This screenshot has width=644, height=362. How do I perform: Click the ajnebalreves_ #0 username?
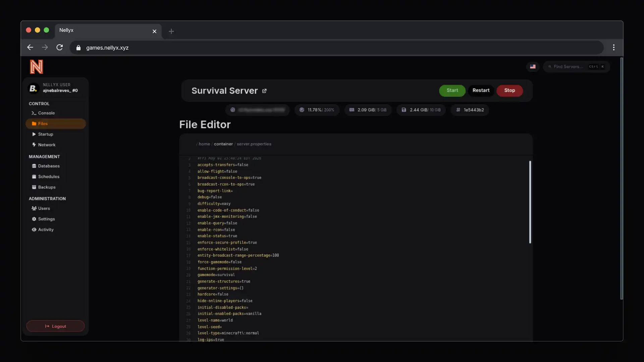[x=60, y=90]
